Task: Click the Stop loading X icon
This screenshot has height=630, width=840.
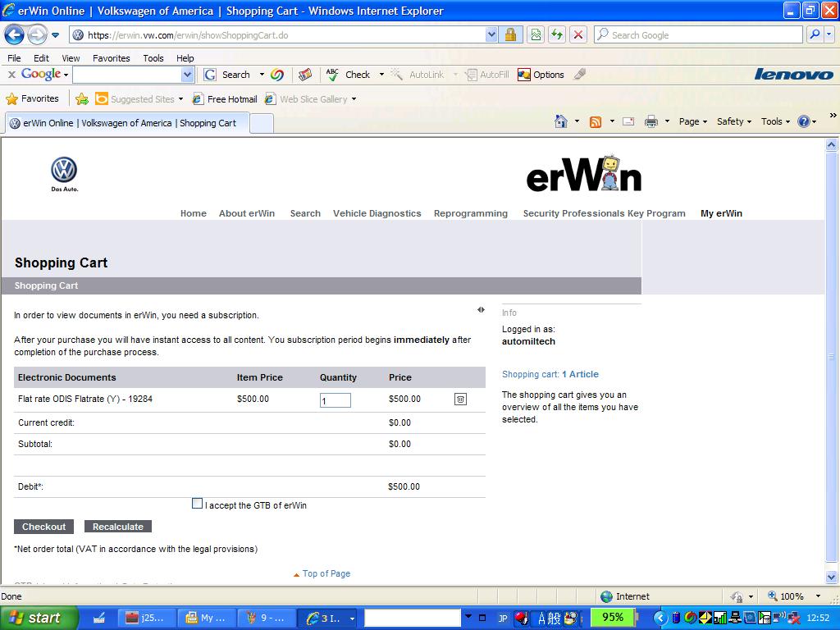Action: [x=578, y=35]
